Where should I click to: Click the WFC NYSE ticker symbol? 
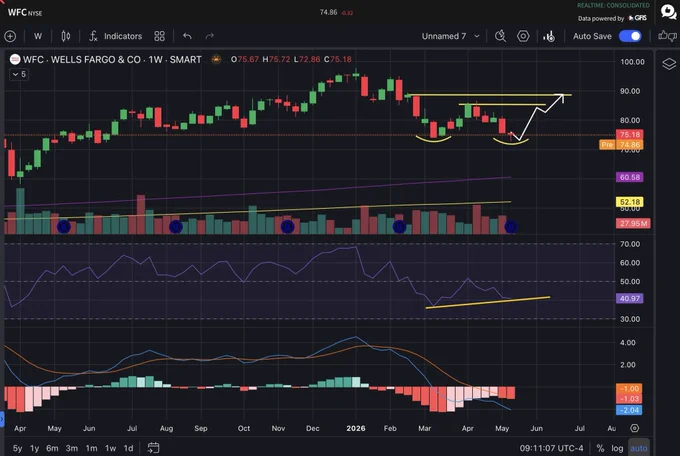pos(25,13)
